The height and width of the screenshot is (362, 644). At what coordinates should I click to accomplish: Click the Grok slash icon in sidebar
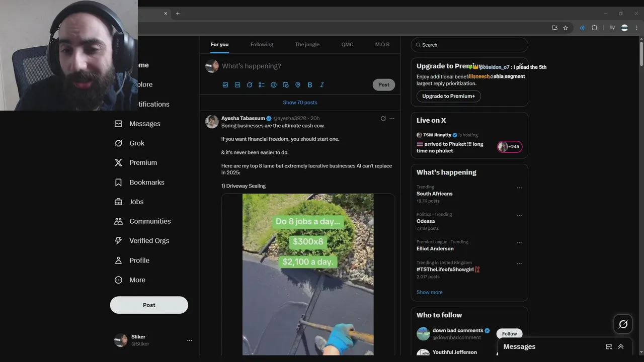118,143
